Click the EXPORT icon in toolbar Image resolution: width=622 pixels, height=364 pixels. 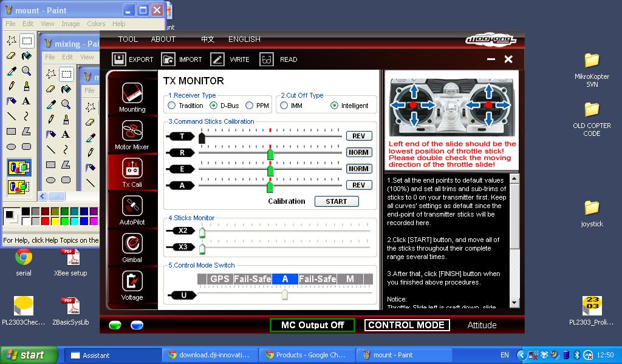[x=119, y=59]
